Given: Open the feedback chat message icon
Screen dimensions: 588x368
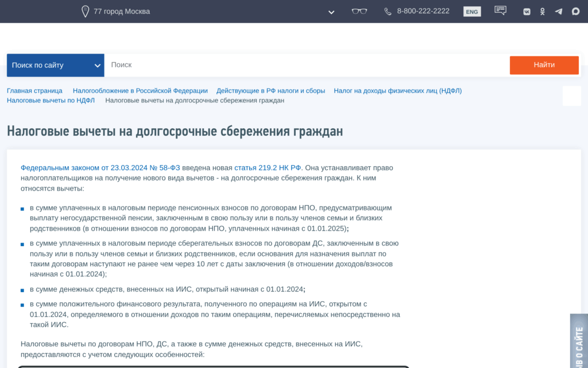Looking at the screenshot, I should (x=500, y=10).
